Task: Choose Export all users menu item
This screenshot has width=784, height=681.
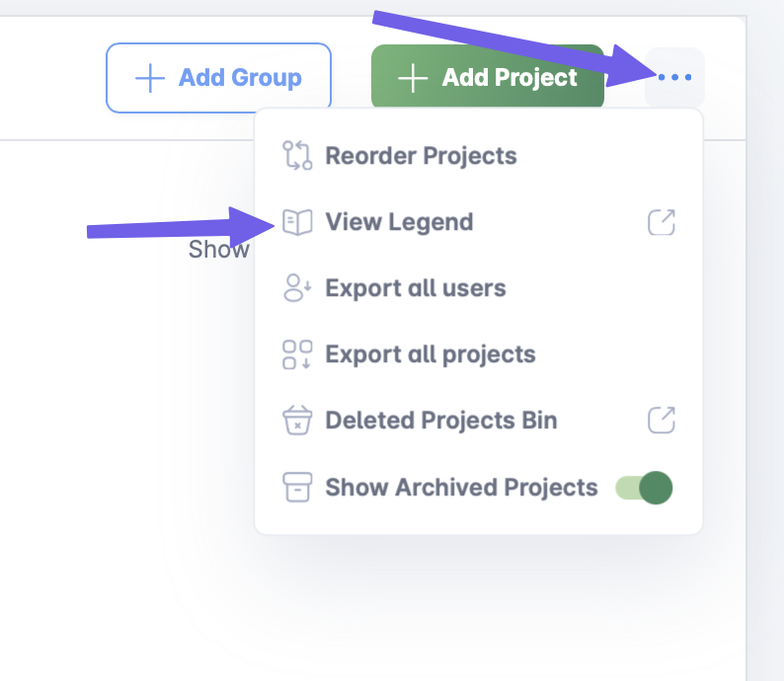Action: pyautogui.click(x=416, y=288)
